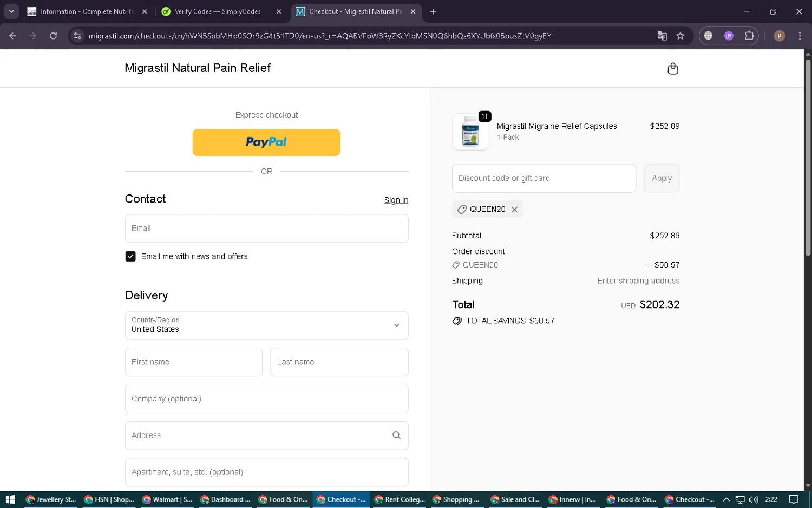Click the Migrastil capsules product thumbnail
Screen dimensions: 812x508
coord(470,132)
